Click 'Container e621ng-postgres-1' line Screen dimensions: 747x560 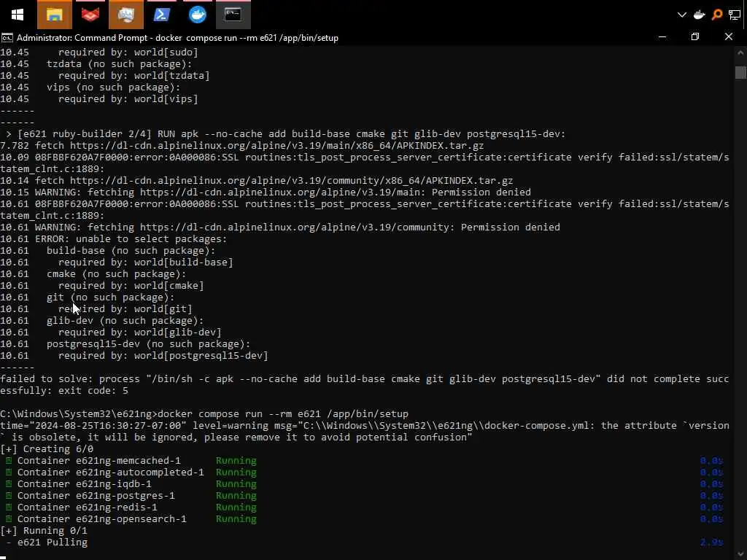coord(96,495)
